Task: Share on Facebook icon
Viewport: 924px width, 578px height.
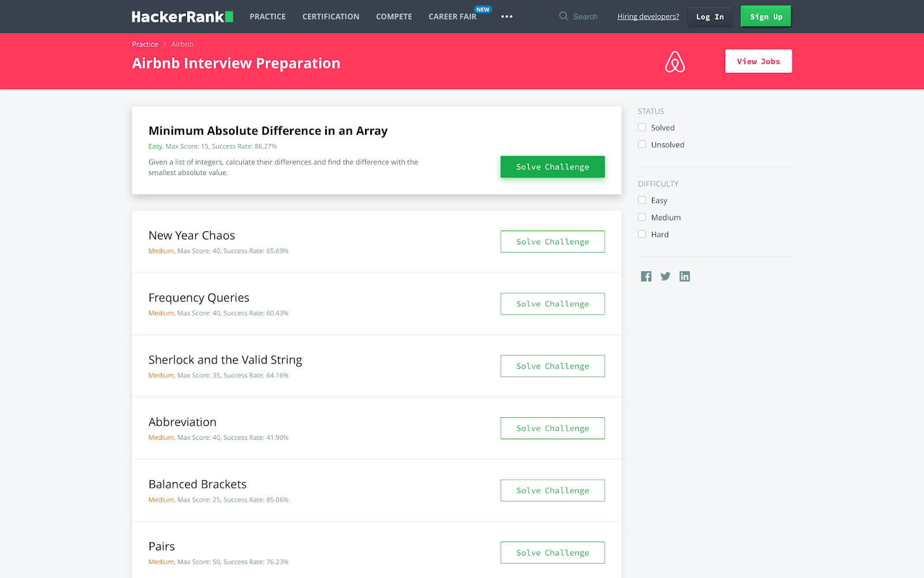Action: pos(646,276)
